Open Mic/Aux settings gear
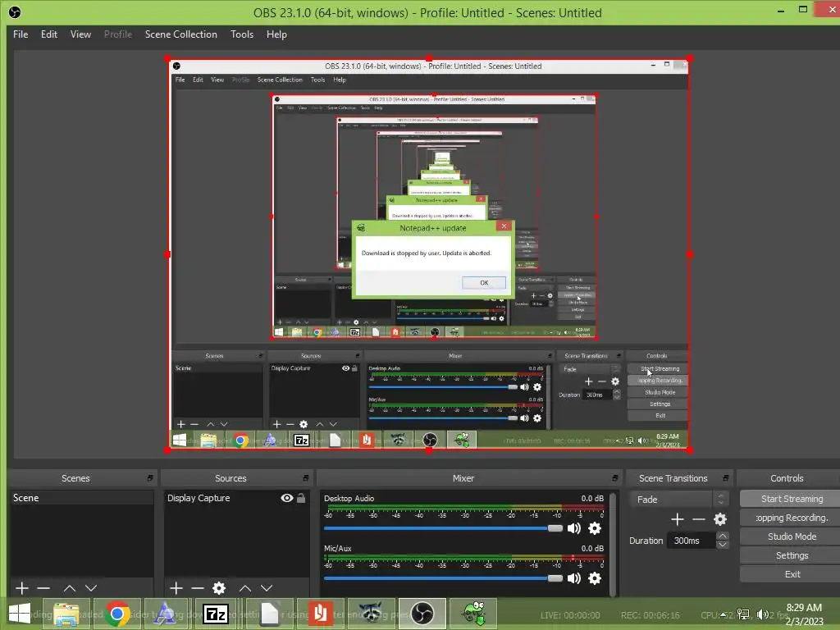The image size is (840, 630). (595, 578)
